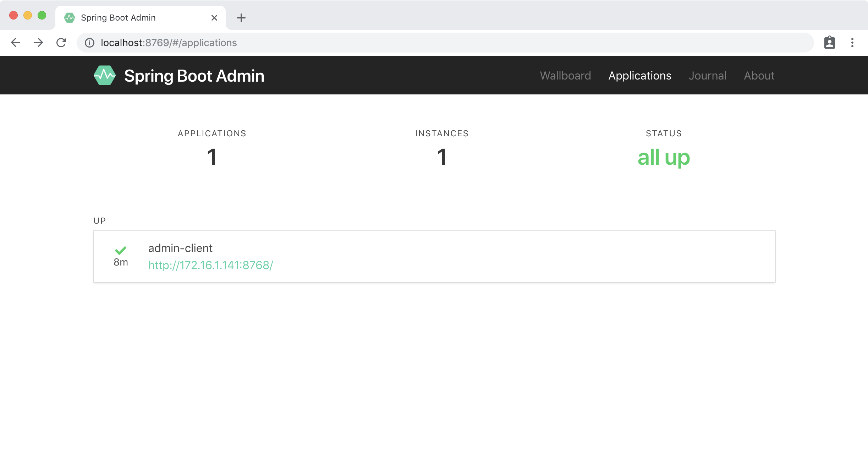Image resolution: width=868 pixels, height=465 pixels.
Task: Open the browser profile icon
Action: coord(829,43)
